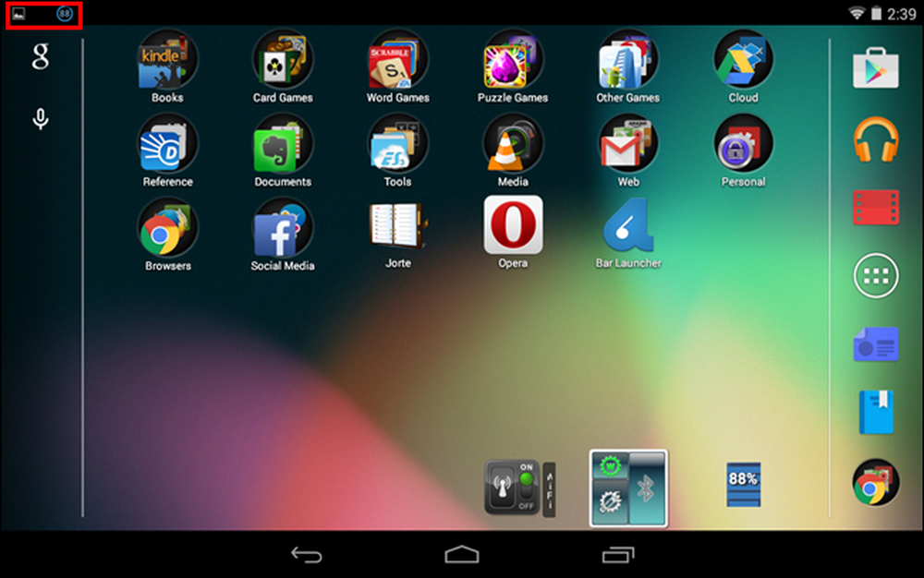Open the app drawer

coord(876,275)
